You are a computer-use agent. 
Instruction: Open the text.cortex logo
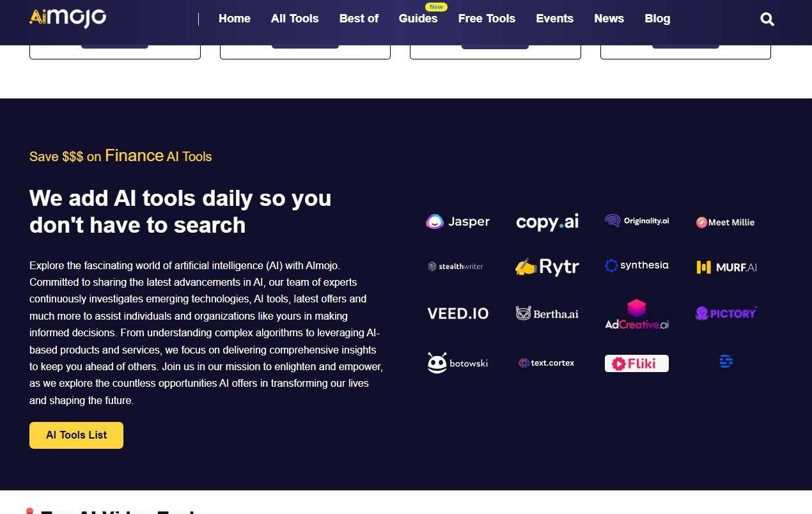[x=547, y=362]
